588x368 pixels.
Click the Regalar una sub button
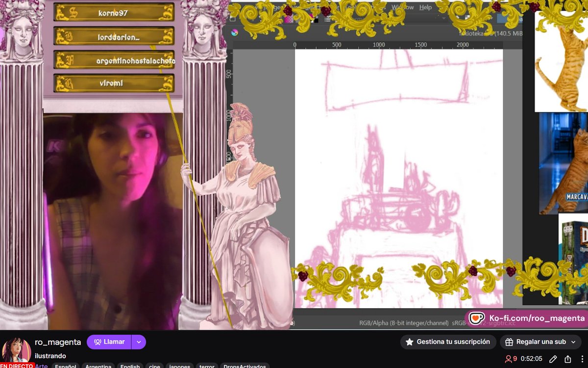(x=540, y=342)
